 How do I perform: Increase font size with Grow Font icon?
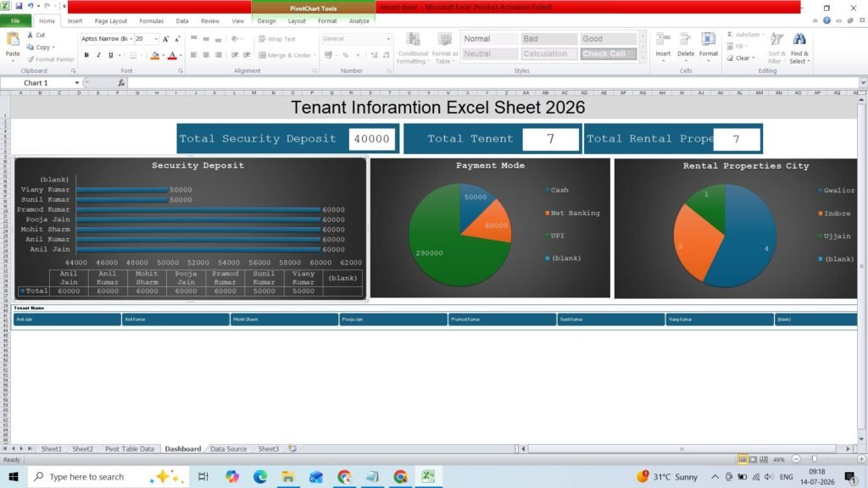pyautogui.click(x=165, y=39)
